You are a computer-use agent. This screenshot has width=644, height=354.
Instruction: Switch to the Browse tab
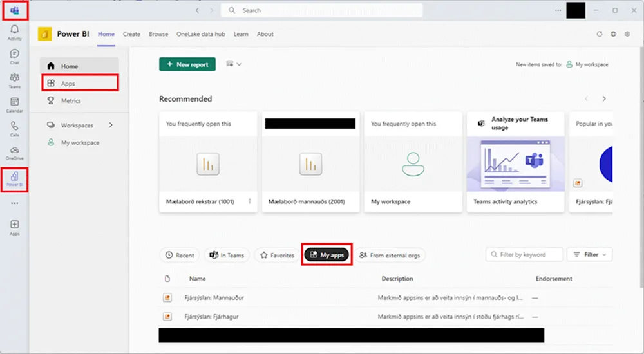click(158, 34)
